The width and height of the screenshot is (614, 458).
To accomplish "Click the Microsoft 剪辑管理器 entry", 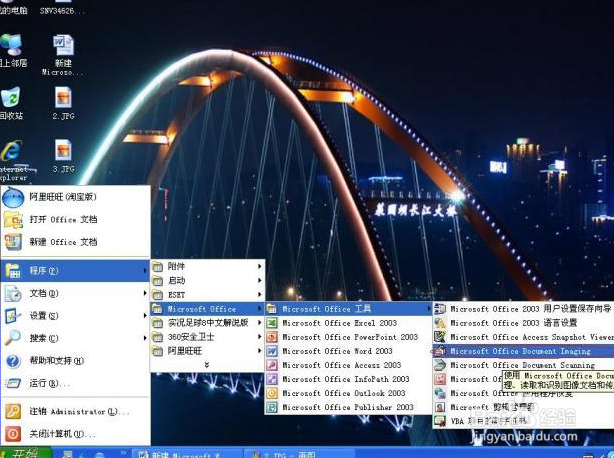I will (524, 407).
